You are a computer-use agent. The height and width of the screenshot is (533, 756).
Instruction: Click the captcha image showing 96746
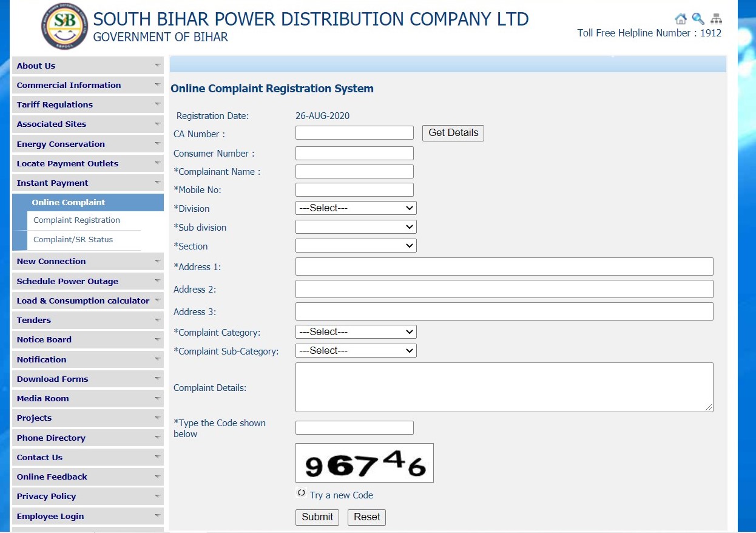coord(365,463)
